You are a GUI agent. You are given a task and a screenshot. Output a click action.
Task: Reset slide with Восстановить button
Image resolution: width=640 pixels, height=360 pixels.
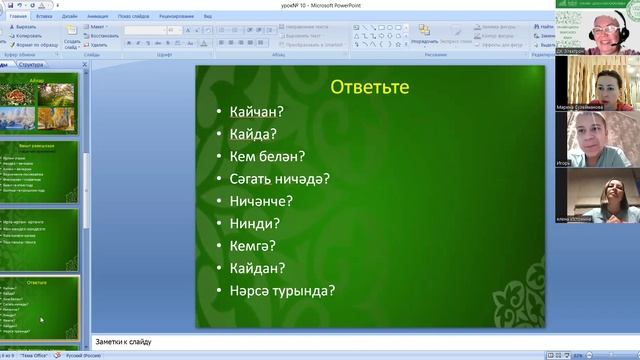[x=101, y=36]
